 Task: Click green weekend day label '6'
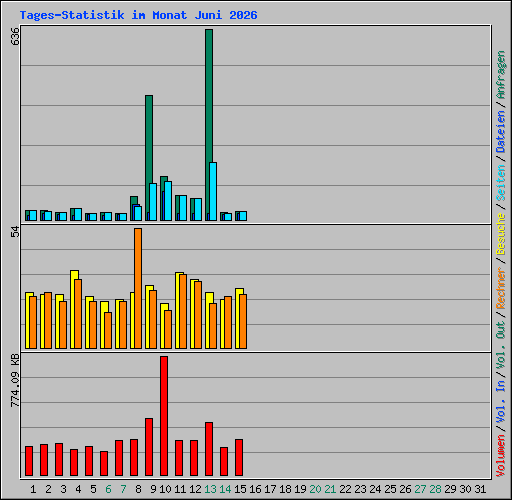(108, 489)
